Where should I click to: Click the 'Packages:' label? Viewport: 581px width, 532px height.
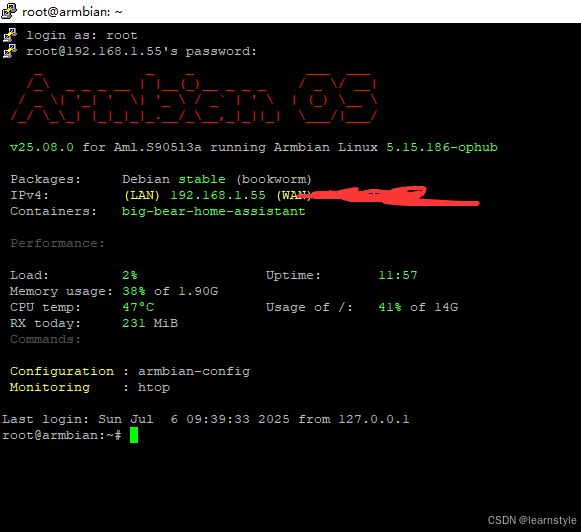pos(46,180)
